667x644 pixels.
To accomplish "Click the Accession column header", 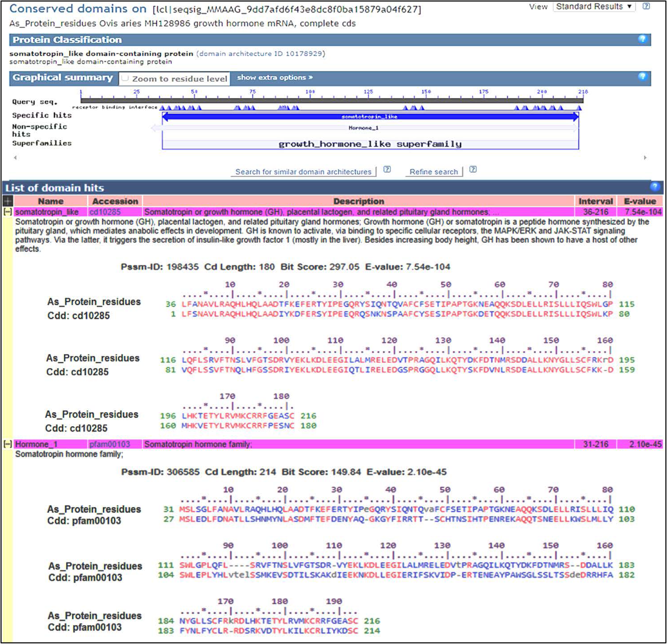I will pyautogui.click(x=115, y=201).
